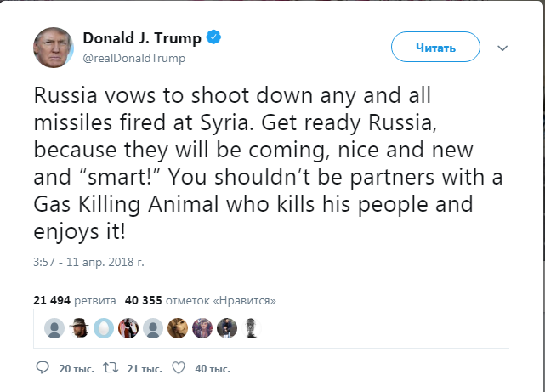Screen dimensions: 545x392
Task: View the 40 355 отметок «Нравится» list
Action: [201, 300]
